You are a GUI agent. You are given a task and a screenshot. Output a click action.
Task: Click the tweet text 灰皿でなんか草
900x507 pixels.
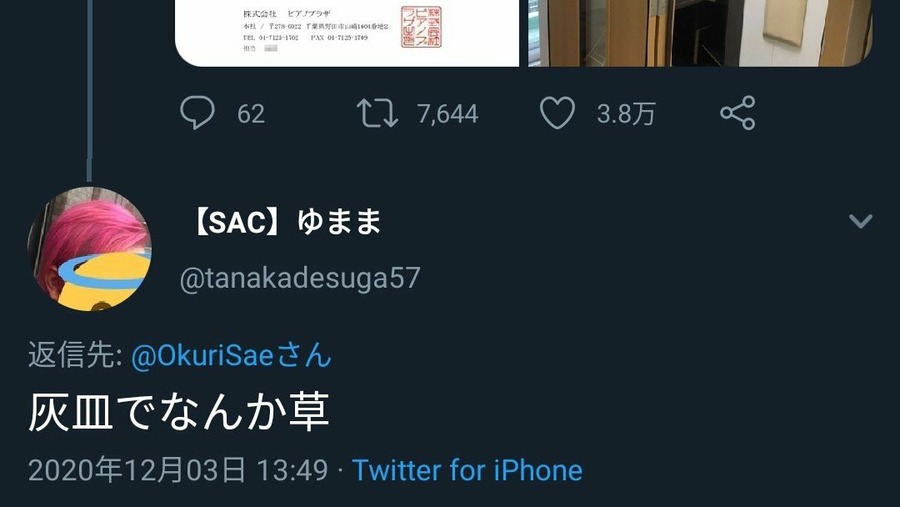point(179,412)
